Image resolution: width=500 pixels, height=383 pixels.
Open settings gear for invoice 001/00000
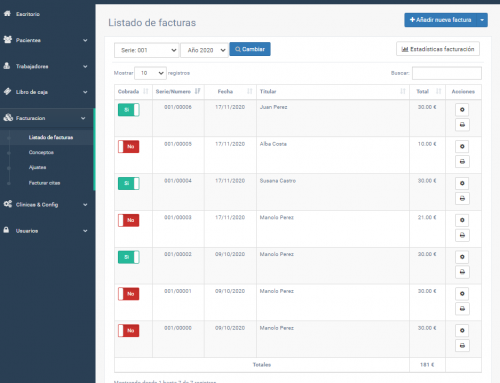[462, 331]
